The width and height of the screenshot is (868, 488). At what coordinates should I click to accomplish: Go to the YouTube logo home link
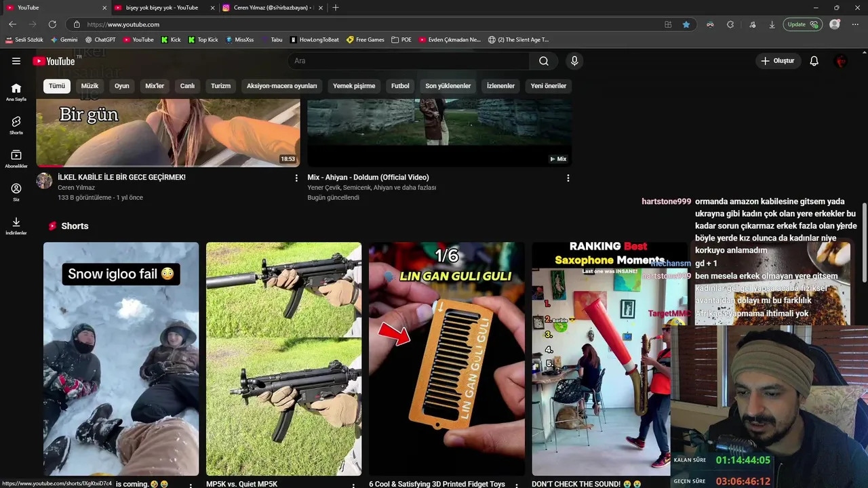(54, 61)
